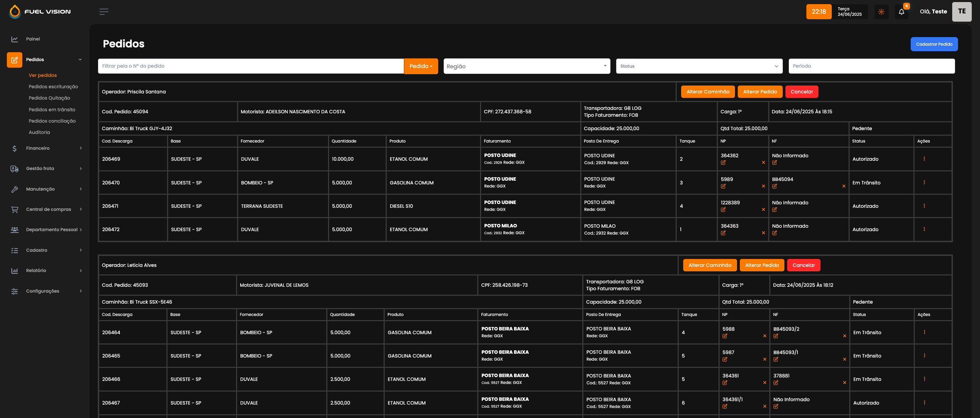The image size is (980, 418).
Task: Open the Painel dashboard from sidebar
Action: point(33,39)
